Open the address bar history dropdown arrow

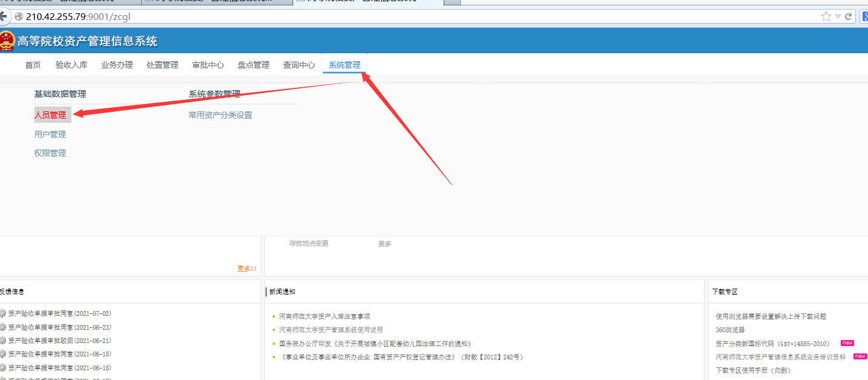[838, 16]
